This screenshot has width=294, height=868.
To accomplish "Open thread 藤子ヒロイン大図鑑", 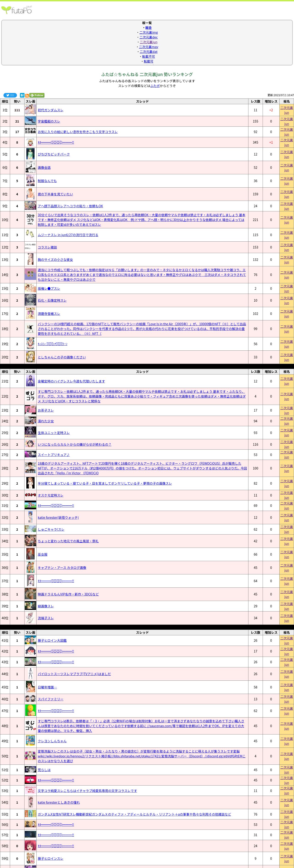I will tap(52, 641).
